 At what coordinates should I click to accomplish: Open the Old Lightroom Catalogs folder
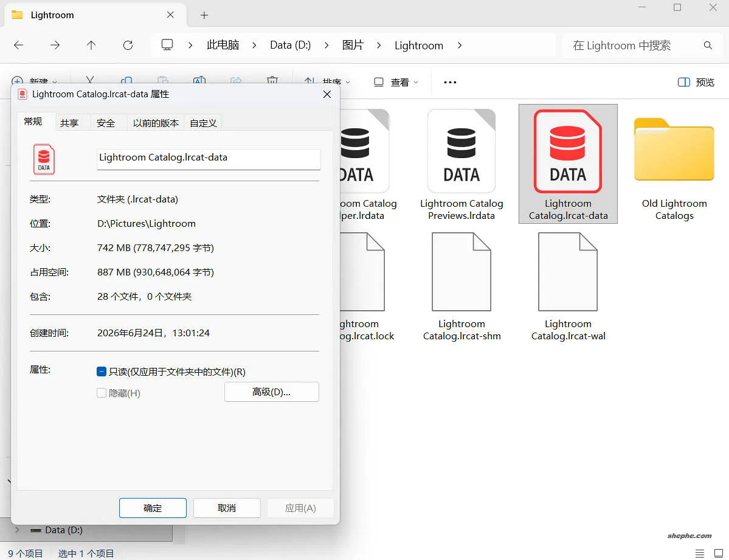click(x=674, y=169)
